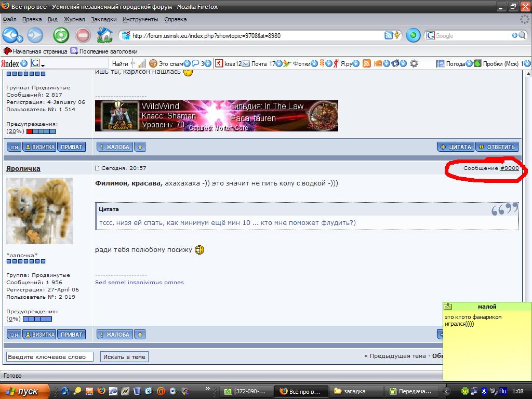Click the keyword search input field
Image resolution: width=532 pixels, height=399 pixels.
50,357
